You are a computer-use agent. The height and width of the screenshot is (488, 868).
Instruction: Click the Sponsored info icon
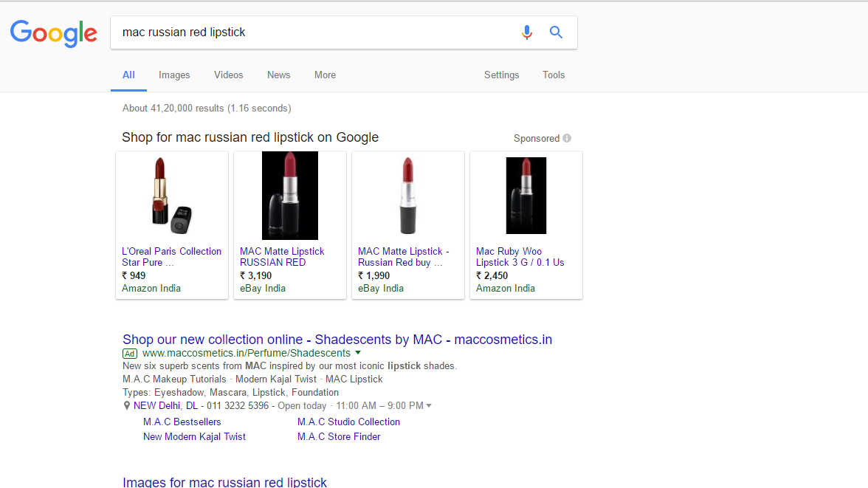coord(567,138)
